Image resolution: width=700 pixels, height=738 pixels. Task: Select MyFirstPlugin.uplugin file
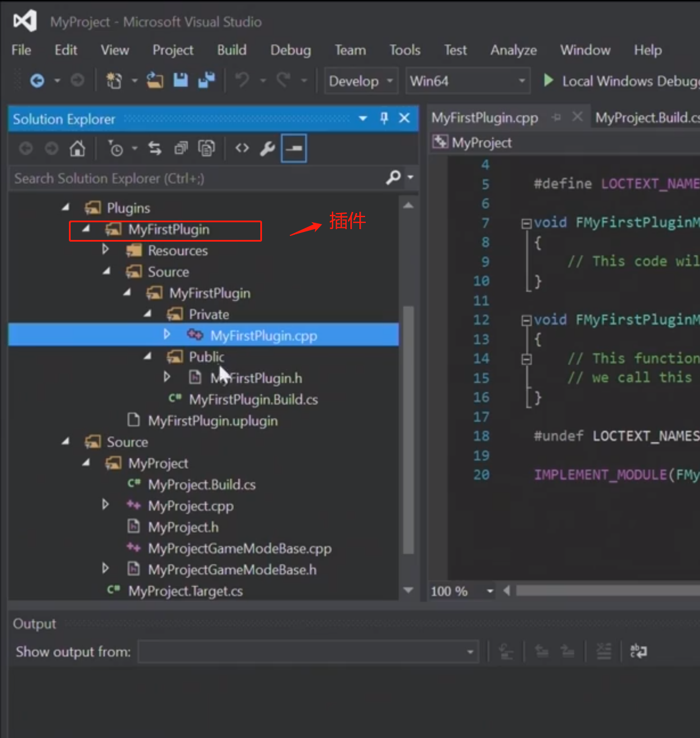[213, 421]
